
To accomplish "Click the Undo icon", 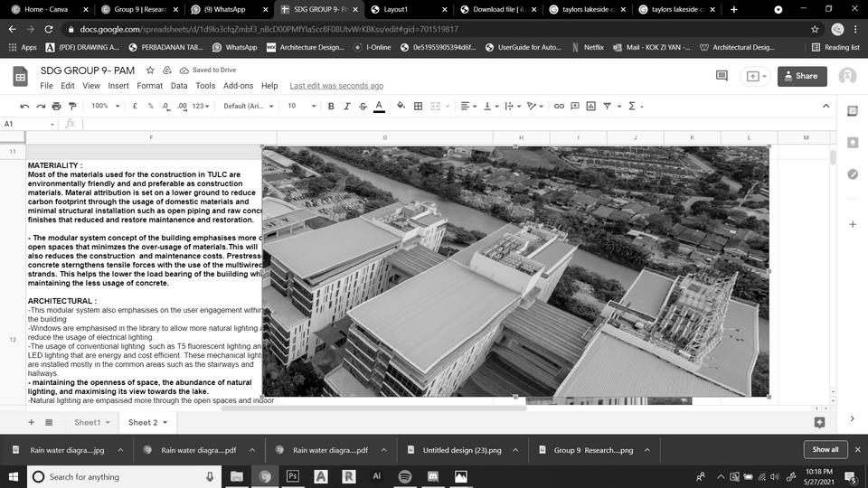I will (x=24, y=106).
